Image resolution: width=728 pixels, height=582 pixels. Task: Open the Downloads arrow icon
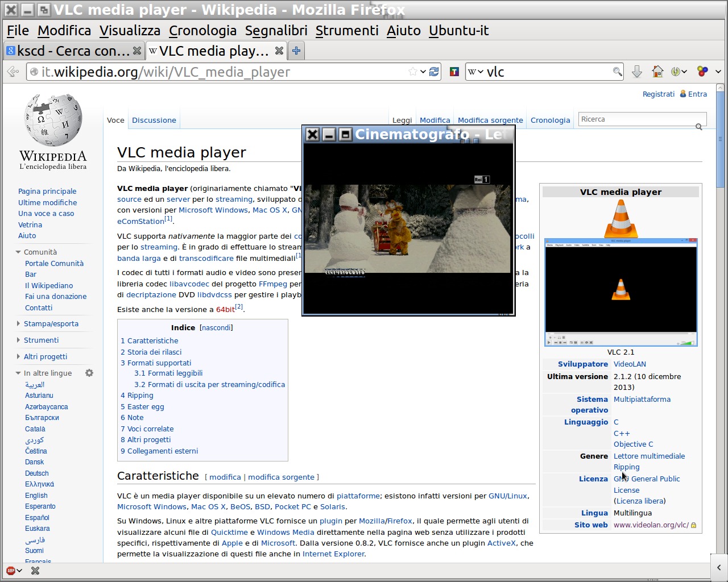[x=637, y=72]
